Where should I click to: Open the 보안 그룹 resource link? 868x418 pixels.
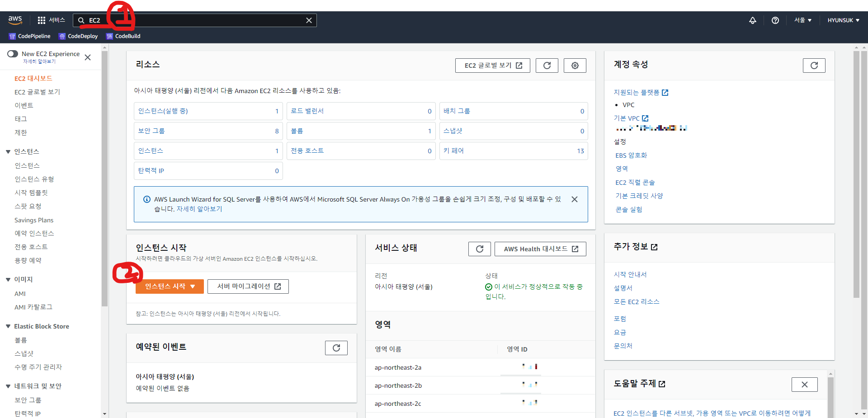tap(151, 131)
